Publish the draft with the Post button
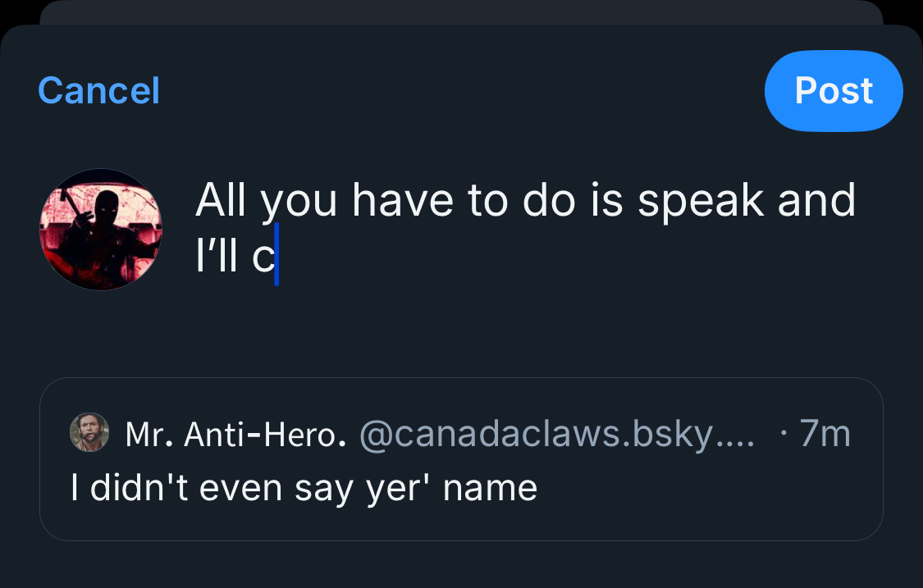923x588 pixels. pos(834,90)
